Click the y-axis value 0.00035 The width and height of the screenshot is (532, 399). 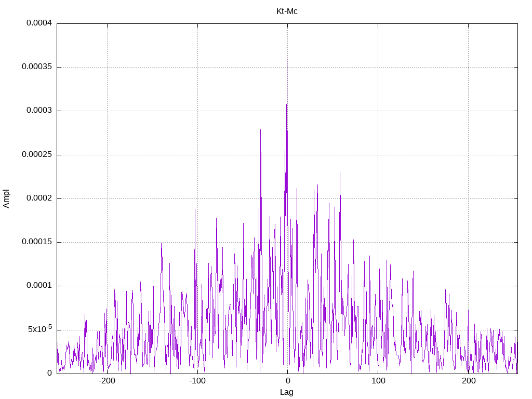point(37,67)
